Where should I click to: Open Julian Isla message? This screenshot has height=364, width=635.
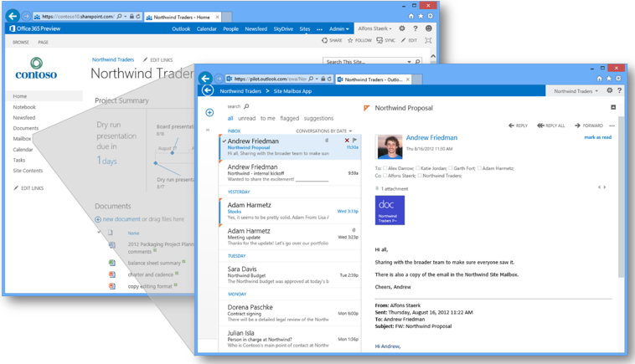pos(290,339)
